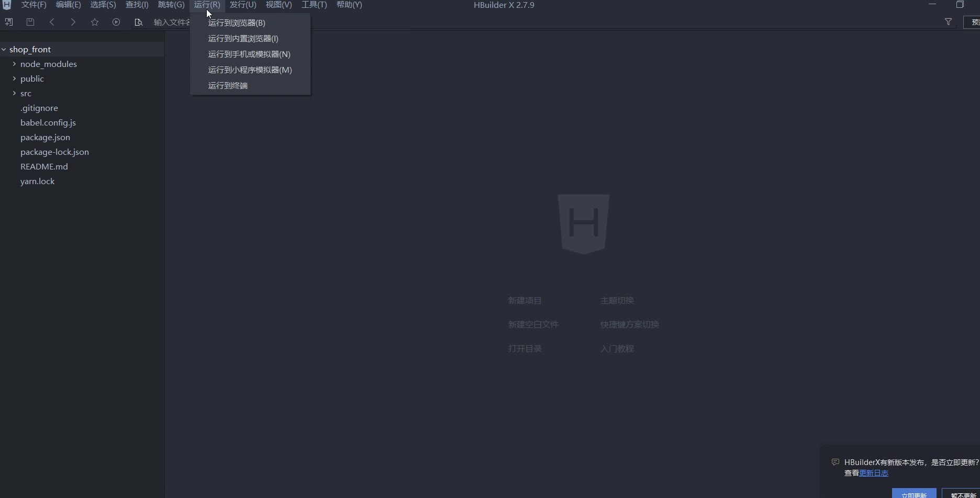This screenshot has width=980, height=498.
Task: Click the filter funnel icon
Action: [x=948, y=22]
